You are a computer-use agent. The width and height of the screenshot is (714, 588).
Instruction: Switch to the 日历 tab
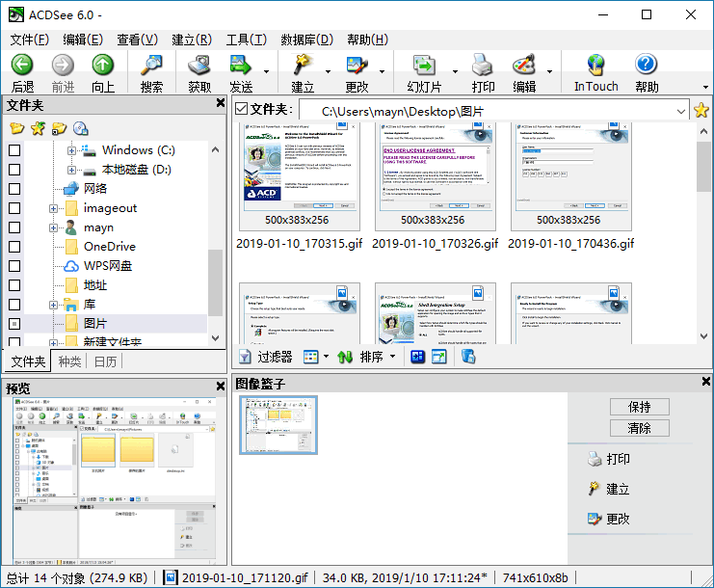[105, 361]
